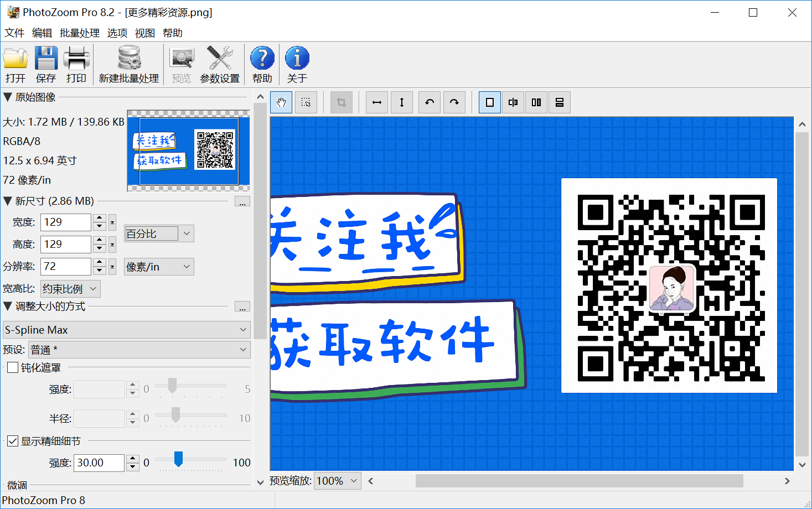Switch to split preview with divider view
Screen dimensions: 812x509
click(x=513, y=102)
